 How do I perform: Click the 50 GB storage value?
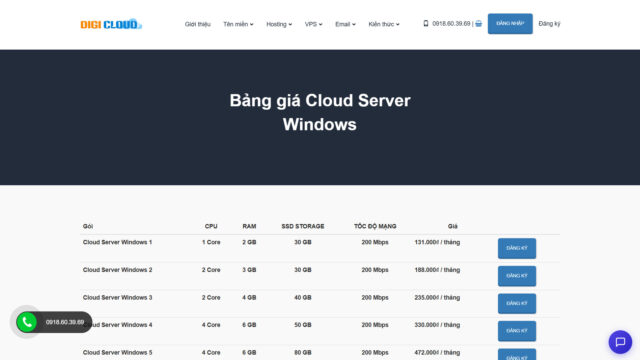[303, 325]
